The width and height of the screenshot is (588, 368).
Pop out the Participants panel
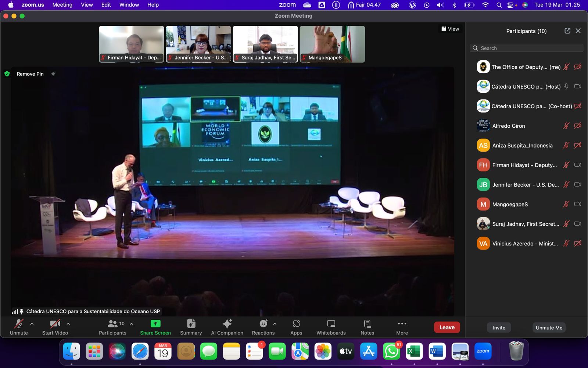point(567,31)
